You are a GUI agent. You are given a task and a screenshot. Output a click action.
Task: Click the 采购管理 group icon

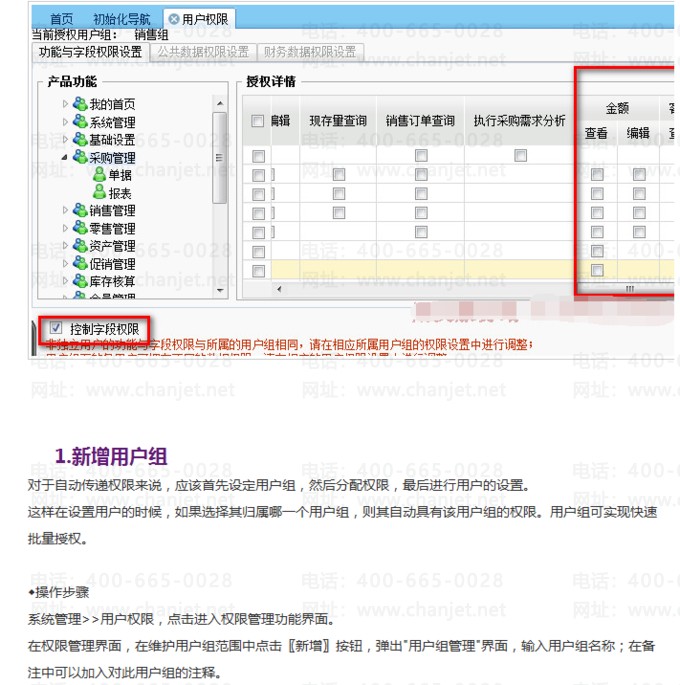pyautogui.click(x=80, y=157)
